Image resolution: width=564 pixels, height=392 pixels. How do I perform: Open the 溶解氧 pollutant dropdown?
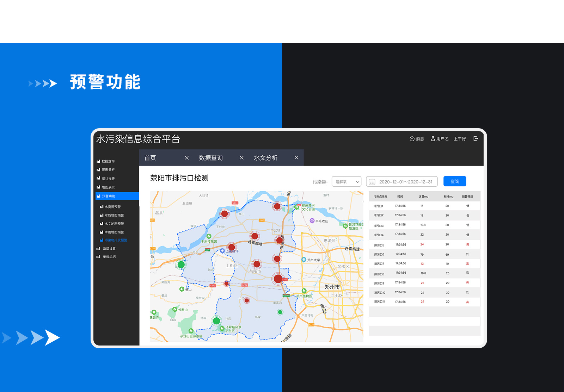[347, 182]
